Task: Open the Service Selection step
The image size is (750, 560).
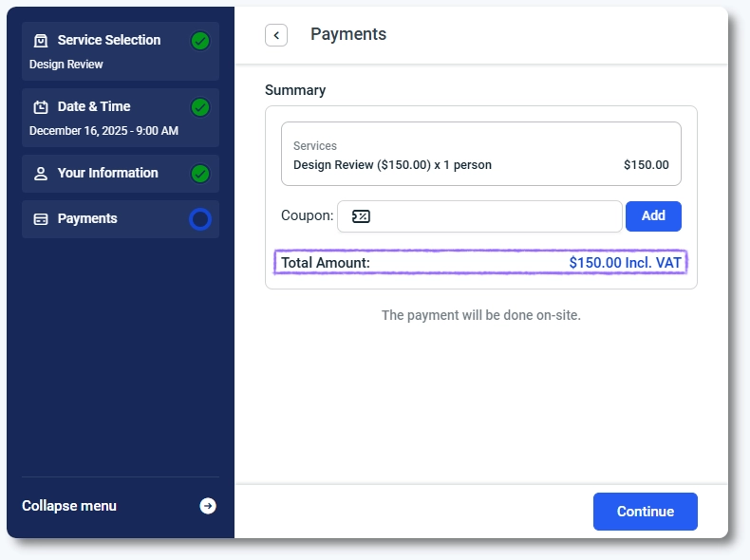Action: (108, 41)
